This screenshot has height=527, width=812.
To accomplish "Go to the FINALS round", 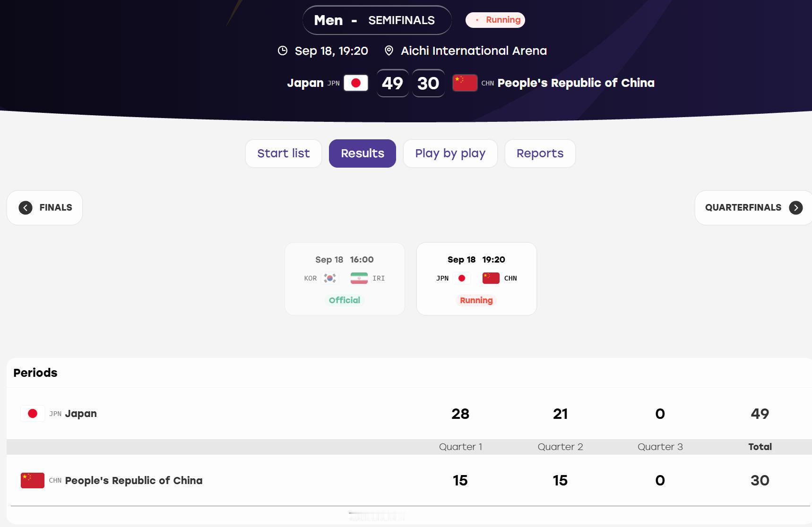I will click(45, 208).
